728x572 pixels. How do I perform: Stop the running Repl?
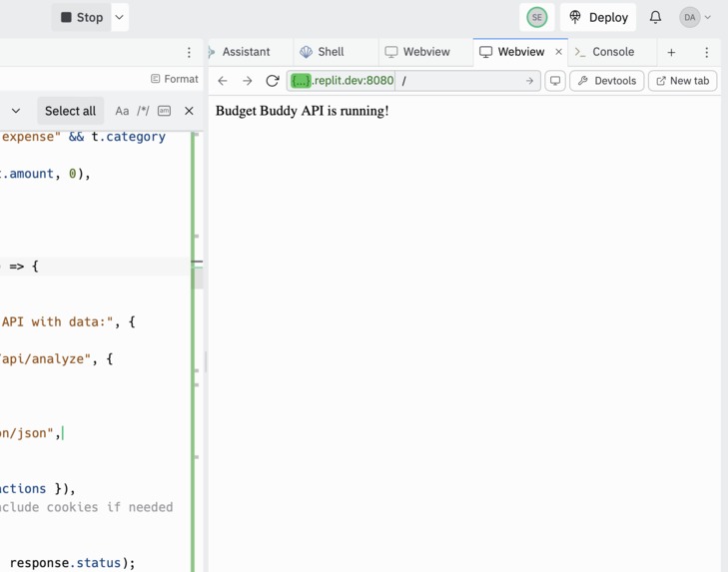(82, 17)
